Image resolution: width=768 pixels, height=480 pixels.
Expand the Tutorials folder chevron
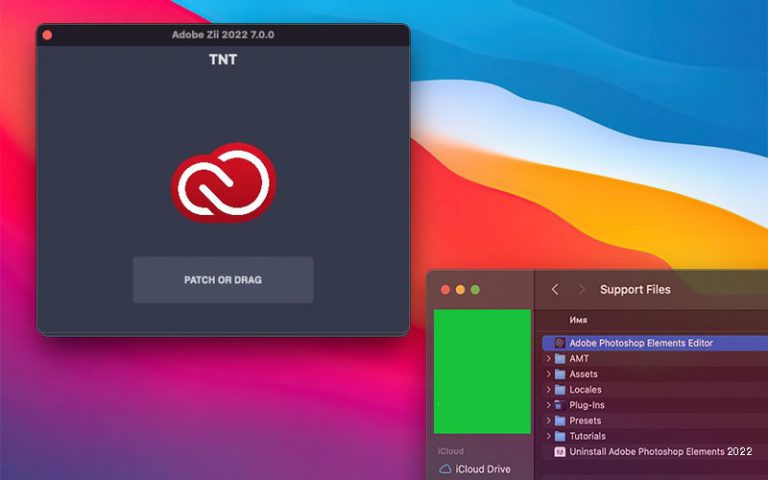549,436
